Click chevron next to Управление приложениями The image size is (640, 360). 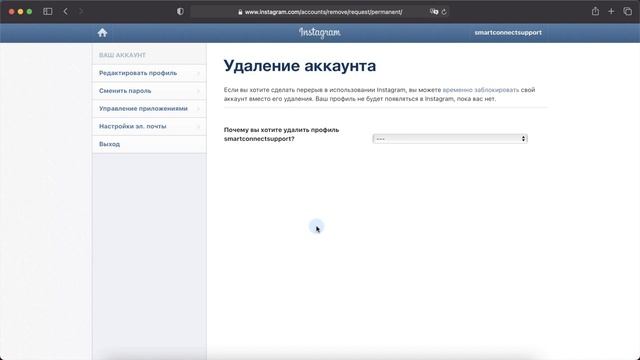pyautogui.click(x=199, y=109)
